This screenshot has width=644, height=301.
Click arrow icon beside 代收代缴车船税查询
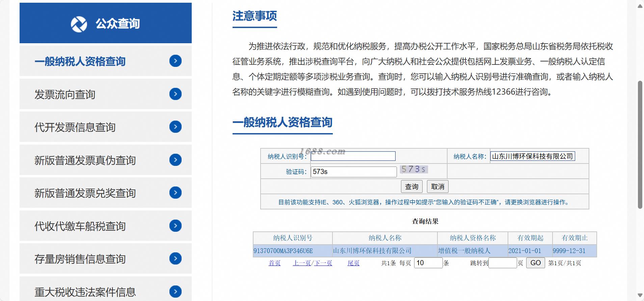click(x=176, y=226)
